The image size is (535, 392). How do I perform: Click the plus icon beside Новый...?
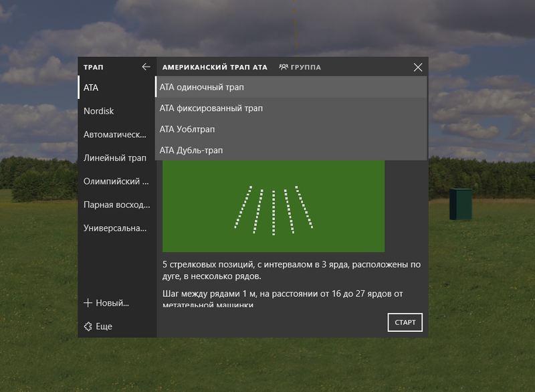point(88,302)
